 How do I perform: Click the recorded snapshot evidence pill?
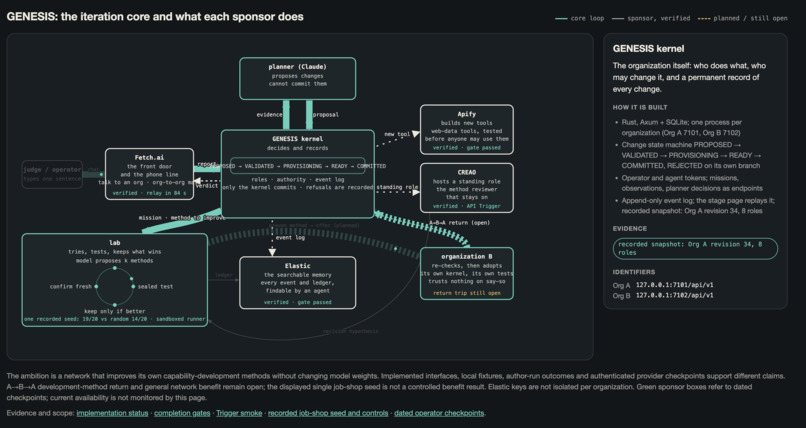point(695,249)
